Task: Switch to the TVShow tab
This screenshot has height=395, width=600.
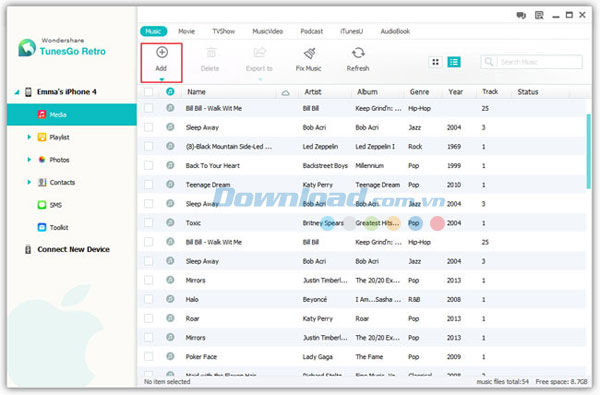Action: click(223, 31)
